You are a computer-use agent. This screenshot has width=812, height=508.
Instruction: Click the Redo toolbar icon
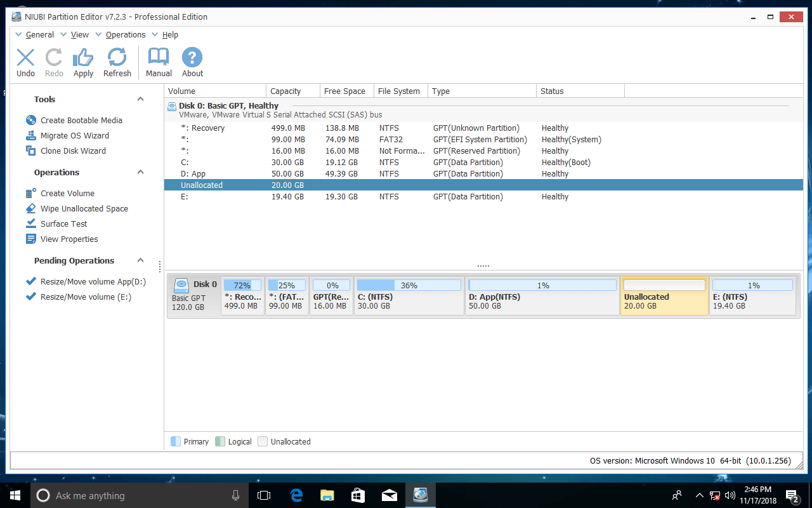click(x=54, y=58)
